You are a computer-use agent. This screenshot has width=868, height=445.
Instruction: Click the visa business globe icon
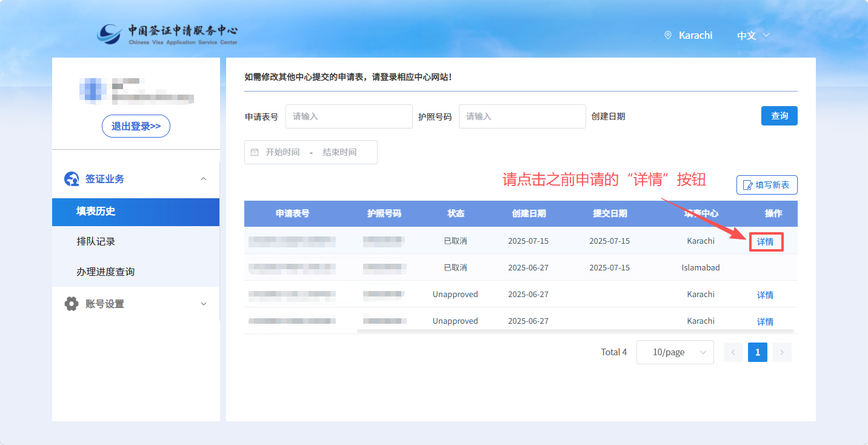tap(72, 179)
